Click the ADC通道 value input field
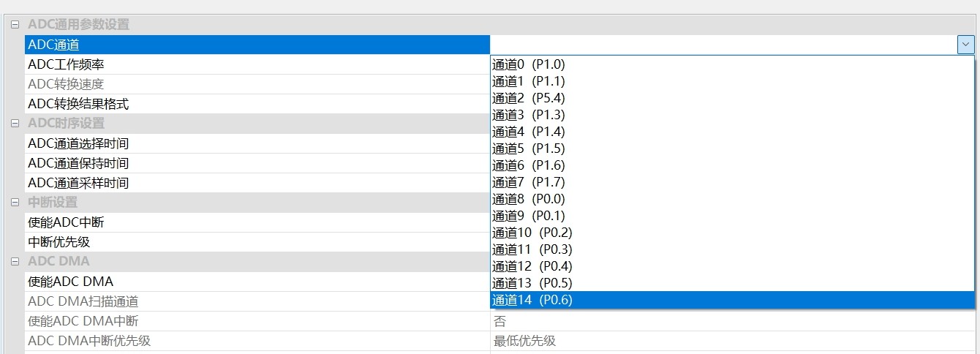 click(724, 45)
